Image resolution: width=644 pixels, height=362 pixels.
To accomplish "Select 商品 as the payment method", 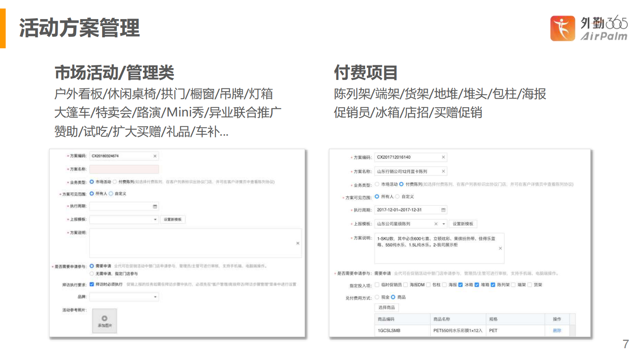I will 393,297.
